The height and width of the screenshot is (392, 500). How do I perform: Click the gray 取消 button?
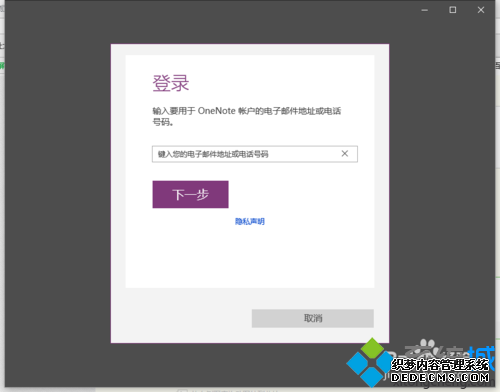click(x=313, y=318)
